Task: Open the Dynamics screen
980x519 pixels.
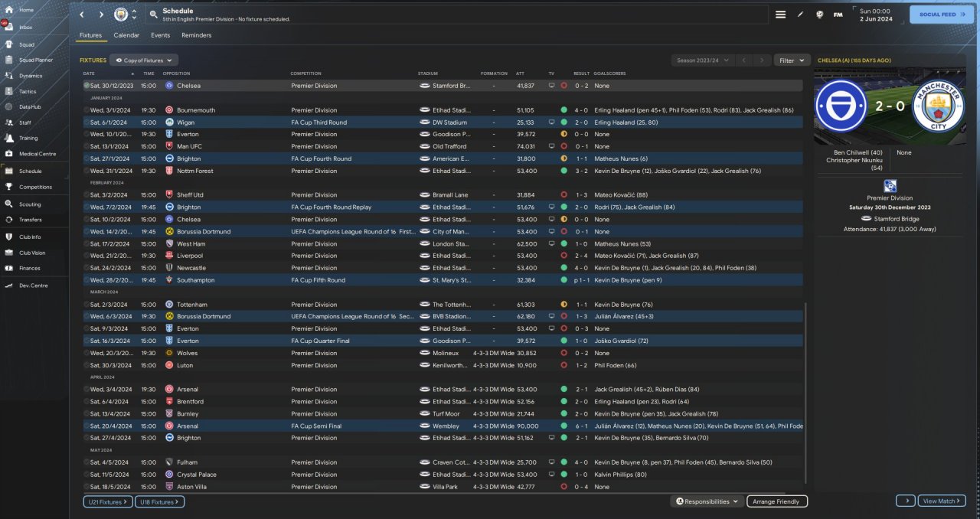Action: tap(31, 76)
